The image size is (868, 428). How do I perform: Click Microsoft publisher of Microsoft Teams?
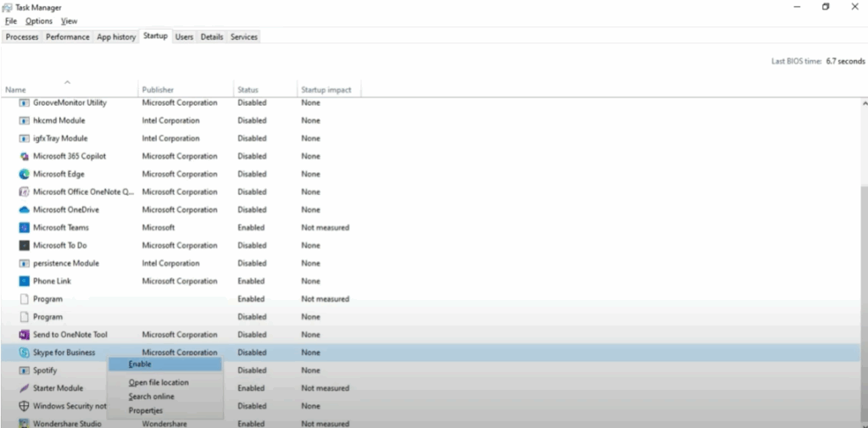[159, 228]
